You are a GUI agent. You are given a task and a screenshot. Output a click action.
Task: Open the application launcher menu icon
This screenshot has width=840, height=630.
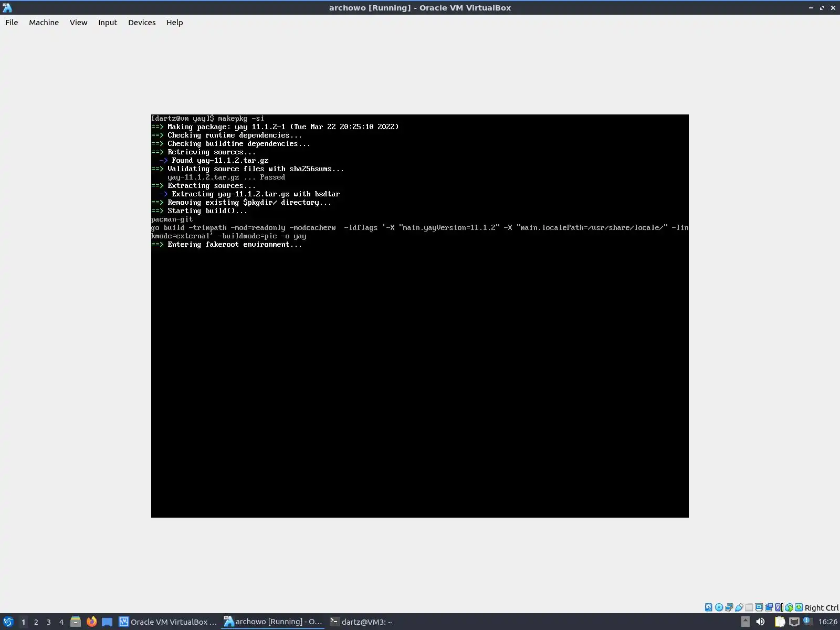[8, 622]
